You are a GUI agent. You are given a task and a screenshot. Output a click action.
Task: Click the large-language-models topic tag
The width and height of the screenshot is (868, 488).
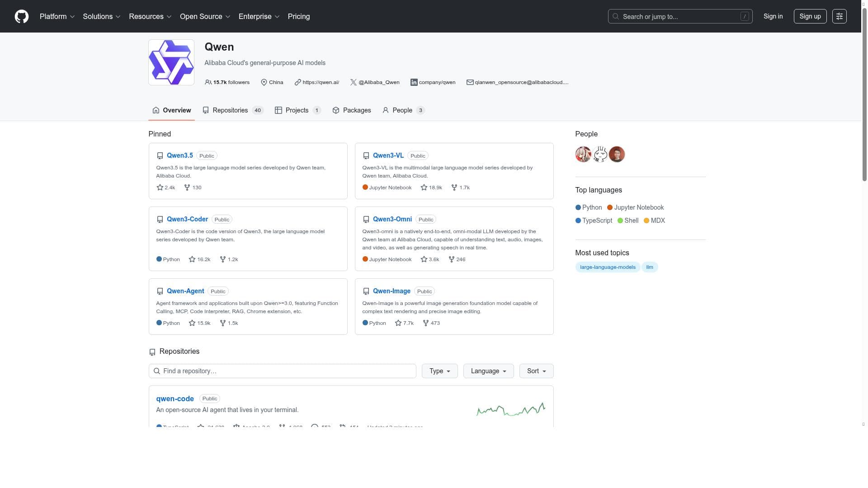(607, 267)
